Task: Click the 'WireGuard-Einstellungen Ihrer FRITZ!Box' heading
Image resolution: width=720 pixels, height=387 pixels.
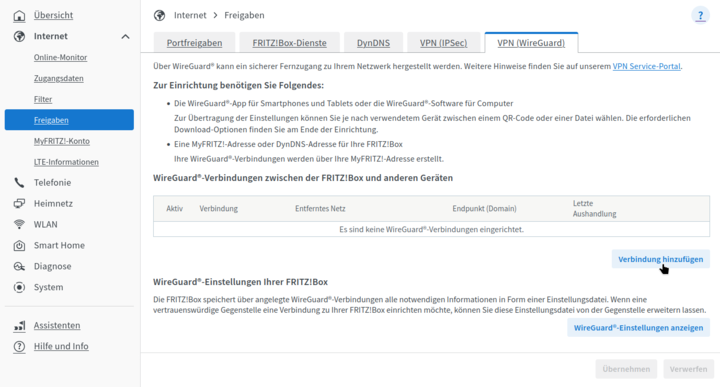Action: tap(240, 282)
